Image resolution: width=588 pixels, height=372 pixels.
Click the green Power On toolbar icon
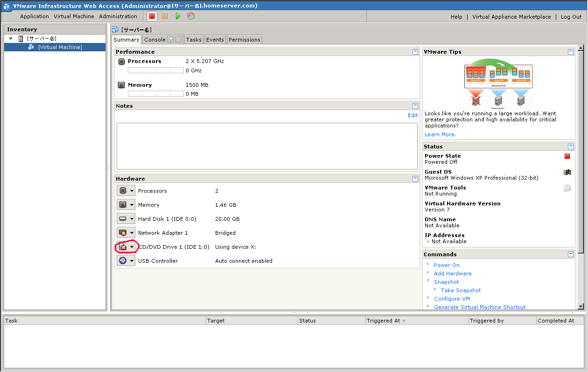point(178,16)
